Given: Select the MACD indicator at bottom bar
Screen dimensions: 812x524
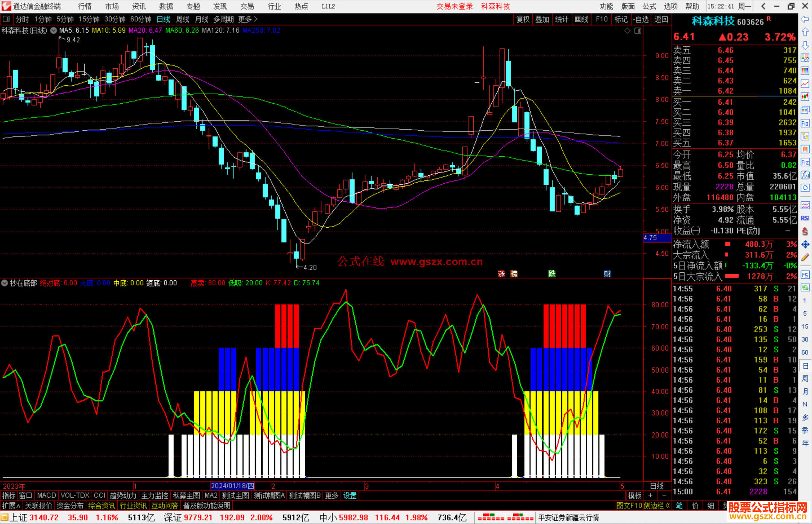Looking at the screenshot, I should pos(46,495).
